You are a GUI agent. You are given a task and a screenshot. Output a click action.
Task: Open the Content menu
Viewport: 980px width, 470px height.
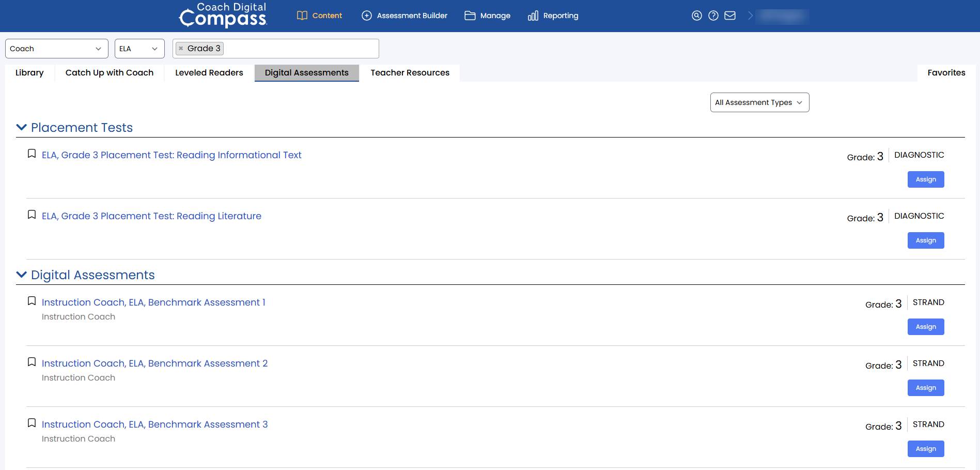pos(319,16)
